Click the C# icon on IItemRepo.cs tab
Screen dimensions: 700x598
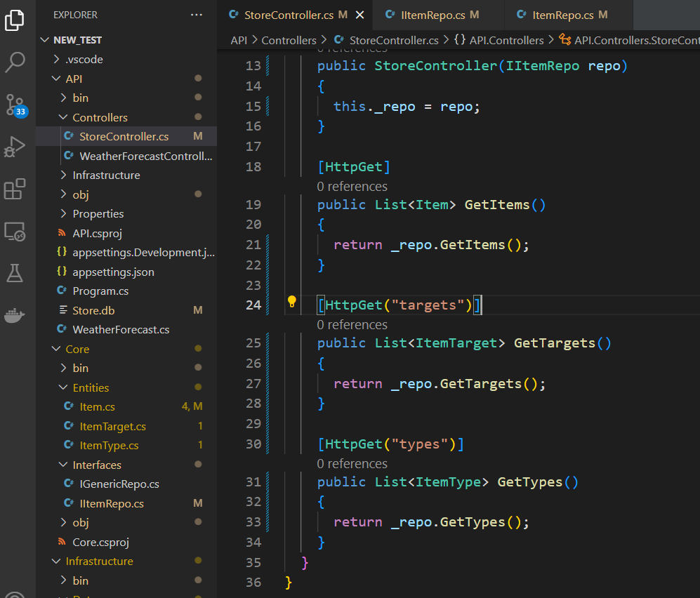(390, 15)
